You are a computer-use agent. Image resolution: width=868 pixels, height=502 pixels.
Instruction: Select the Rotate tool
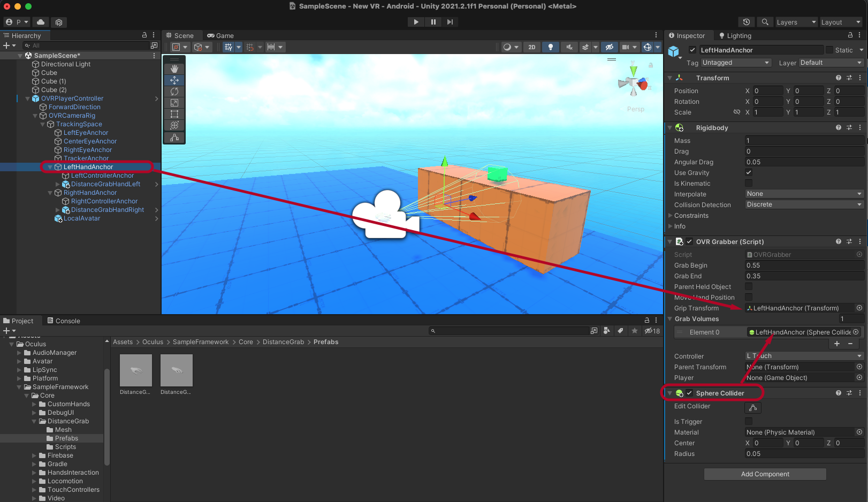click(174, 92)
